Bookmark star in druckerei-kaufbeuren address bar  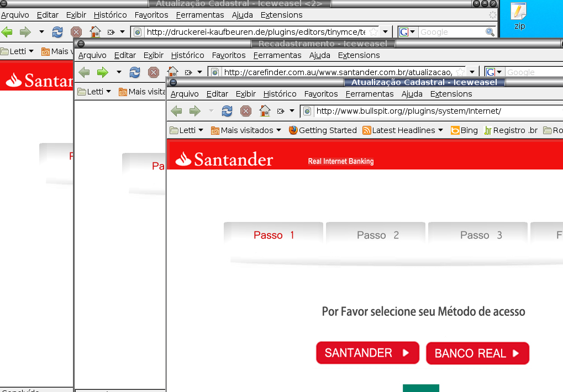point(373,32)
